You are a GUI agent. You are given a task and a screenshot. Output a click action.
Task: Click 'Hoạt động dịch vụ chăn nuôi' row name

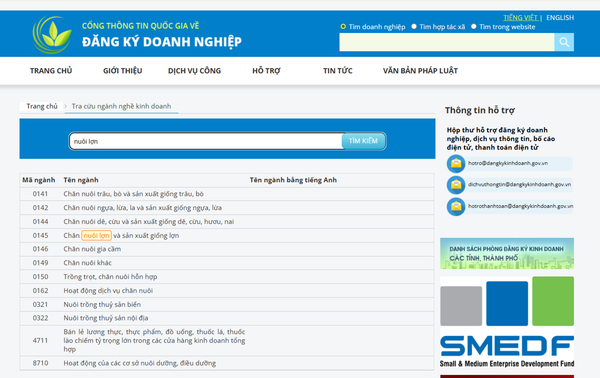point(108,290)
